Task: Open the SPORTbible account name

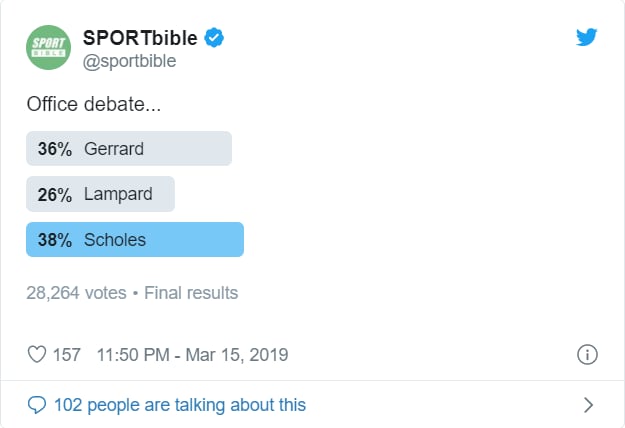Action: (140, 38)
